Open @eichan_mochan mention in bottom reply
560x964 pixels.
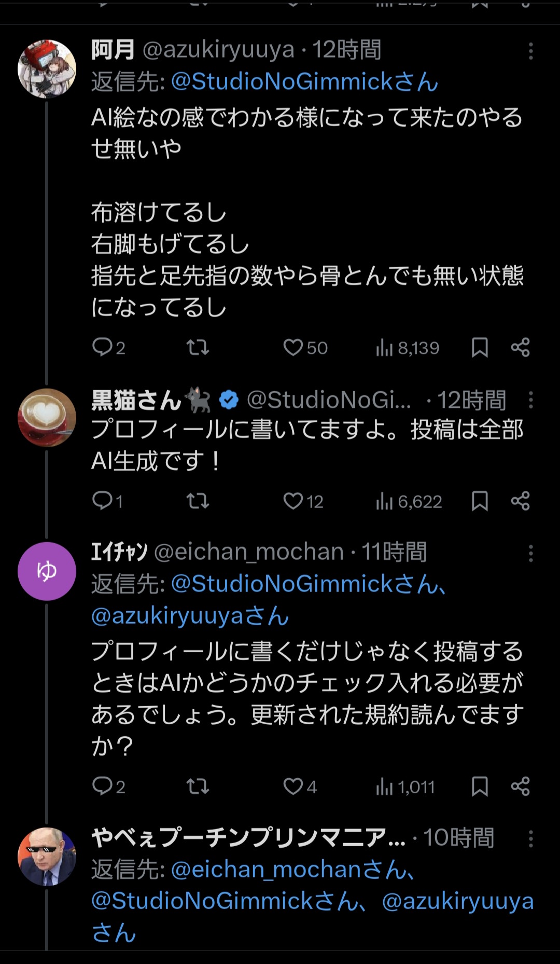[293, 870]
